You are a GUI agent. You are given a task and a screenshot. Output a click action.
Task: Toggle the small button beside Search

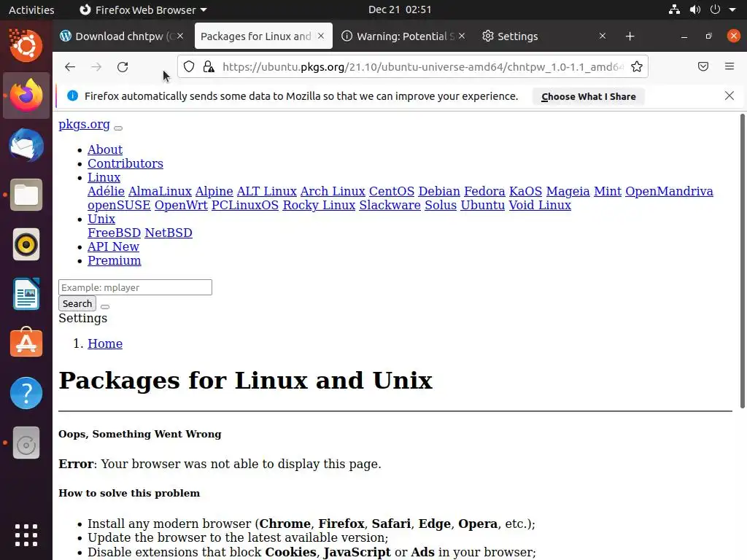pos(105,307)
